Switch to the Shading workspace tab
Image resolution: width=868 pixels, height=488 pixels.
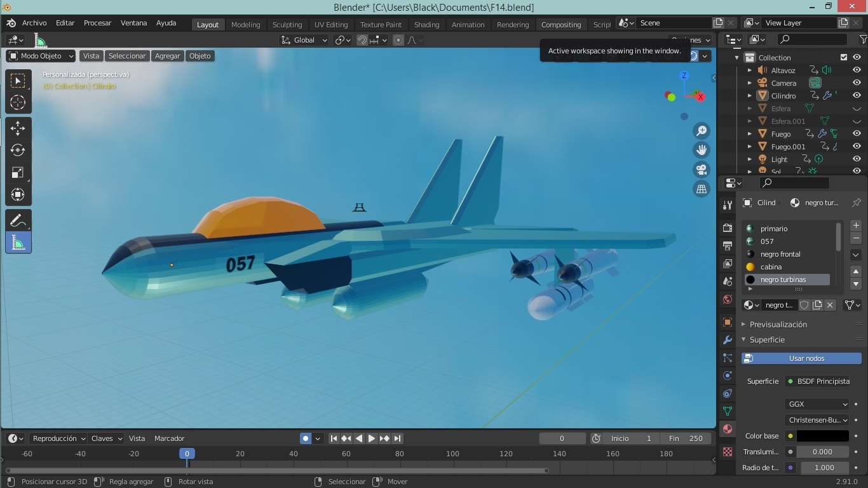pyautogui.click(x=426, y=24)
